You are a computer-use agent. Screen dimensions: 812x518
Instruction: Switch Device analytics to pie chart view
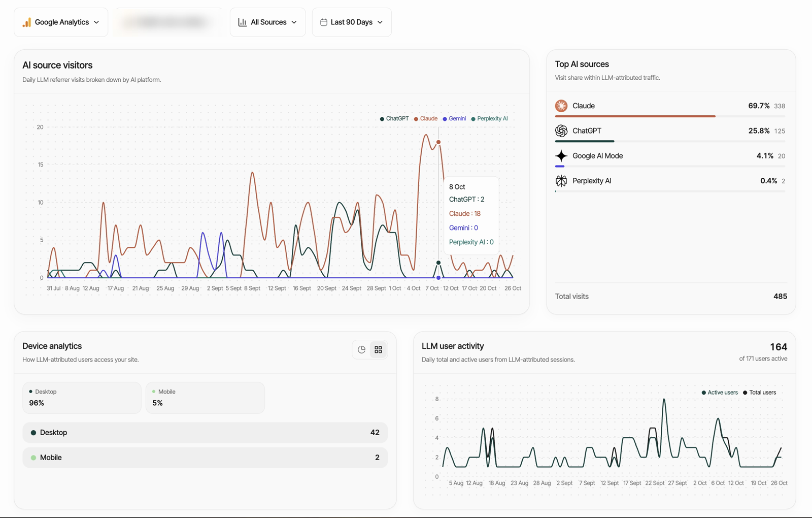tap(361, 349)
